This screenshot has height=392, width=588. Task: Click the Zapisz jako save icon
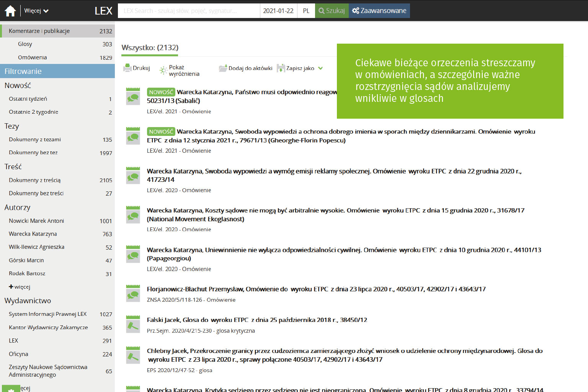281,68
